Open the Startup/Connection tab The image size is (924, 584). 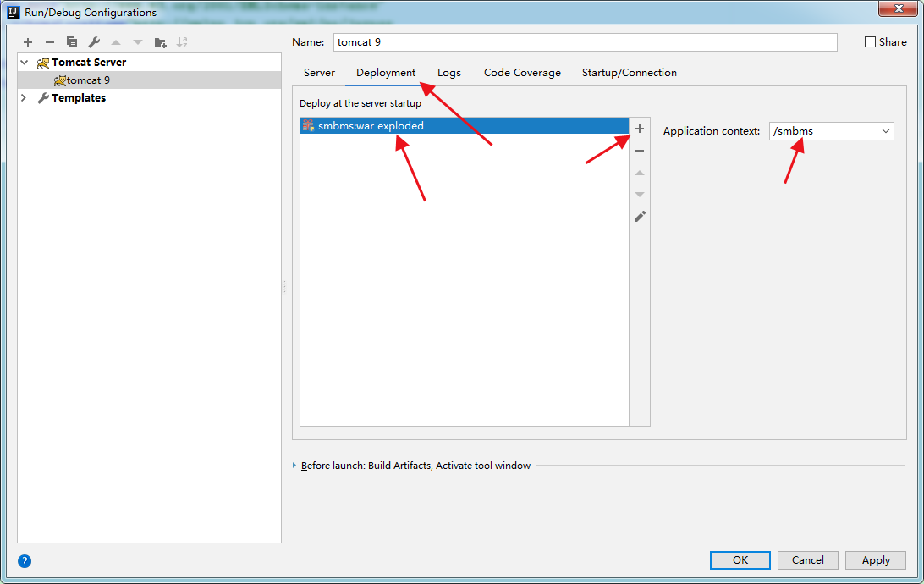click(630, 73)
